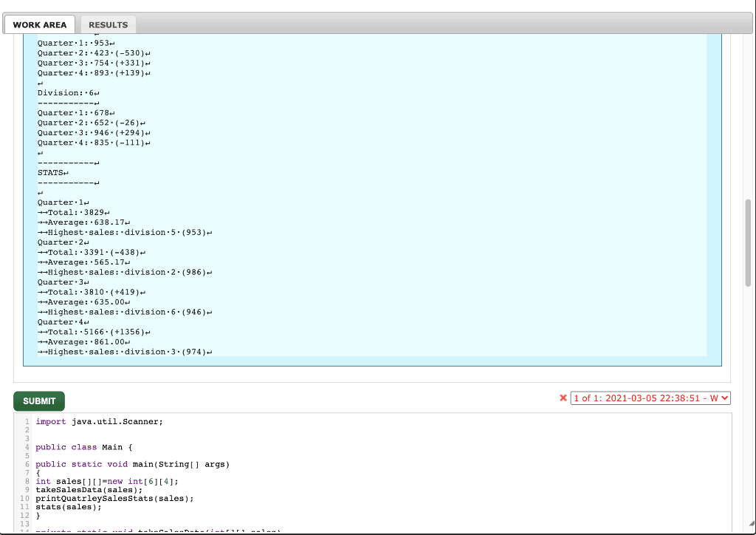Click the 'printQuatrleySalesStats(sales);' line

pos(114,498)
